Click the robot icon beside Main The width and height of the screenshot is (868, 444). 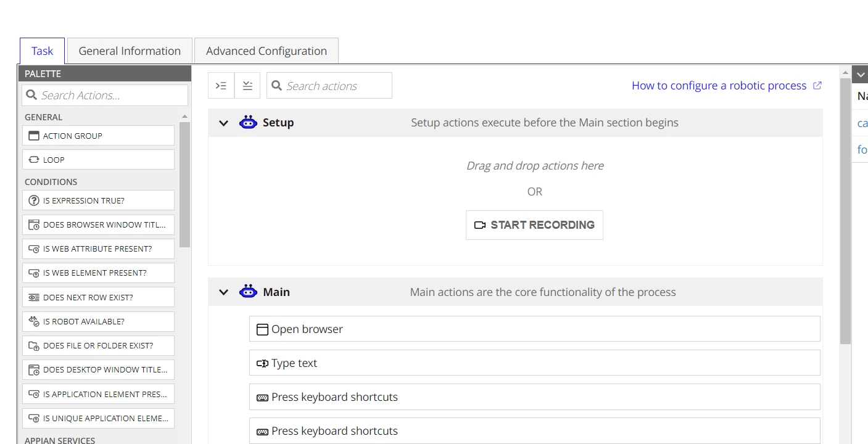(248, 292)
